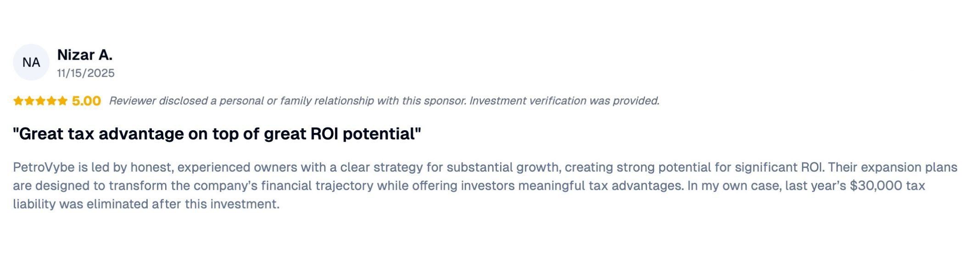The width and height of the screenshot is (980, 255).
Task: Click the NA avatar circle
Action: 31,62
